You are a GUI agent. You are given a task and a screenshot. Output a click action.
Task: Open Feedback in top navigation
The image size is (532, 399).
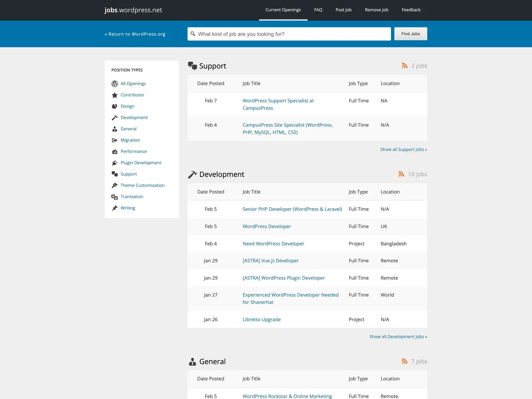tap(411, 10)
